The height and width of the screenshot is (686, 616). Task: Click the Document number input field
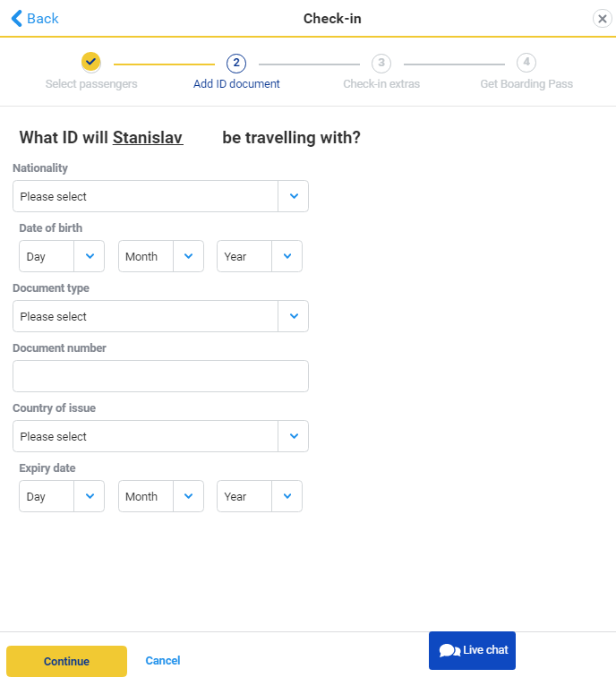point(160,376)
